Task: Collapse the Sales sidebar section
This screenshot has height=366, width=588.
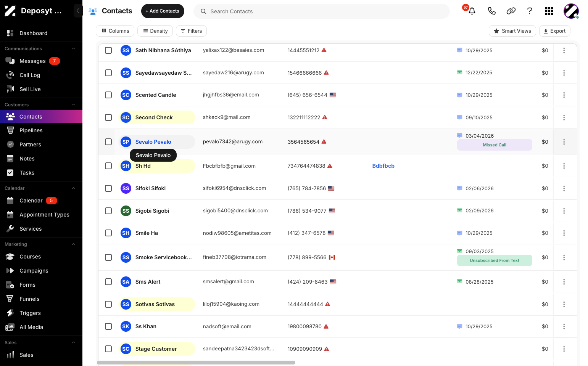Action: coord(74,343)
